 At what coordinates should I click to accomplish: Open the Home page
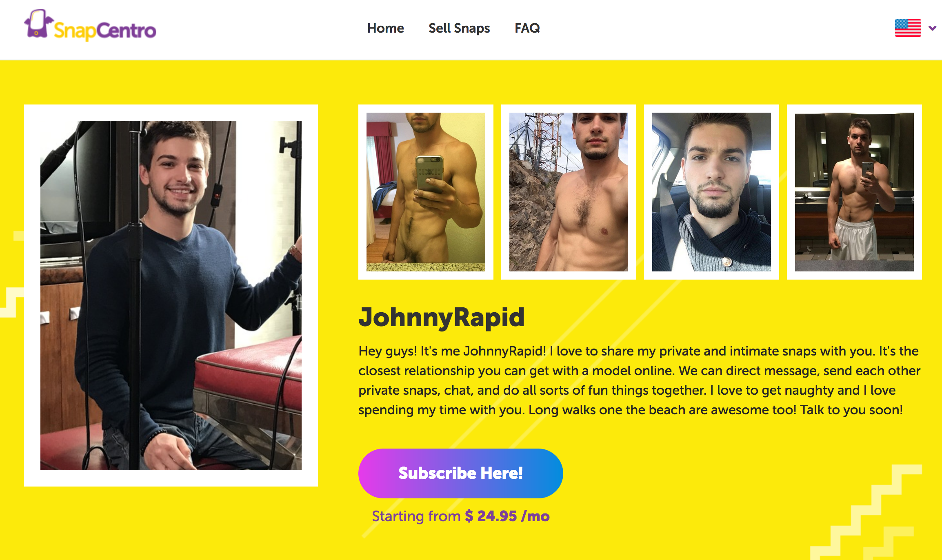point(385,28)
